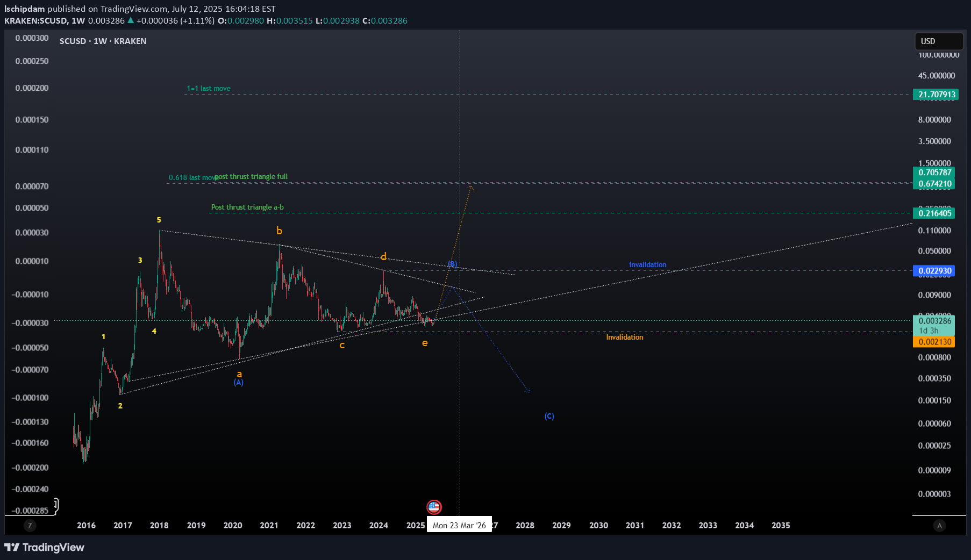The image size is (971, 560).
Task: Click the 2018 year on the time axis
Action: [159, 526]
